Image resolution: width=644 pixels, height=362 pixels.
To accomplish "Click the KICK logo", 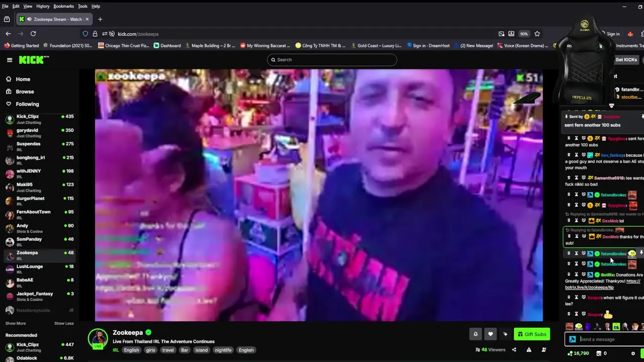I will coord(34,60).
